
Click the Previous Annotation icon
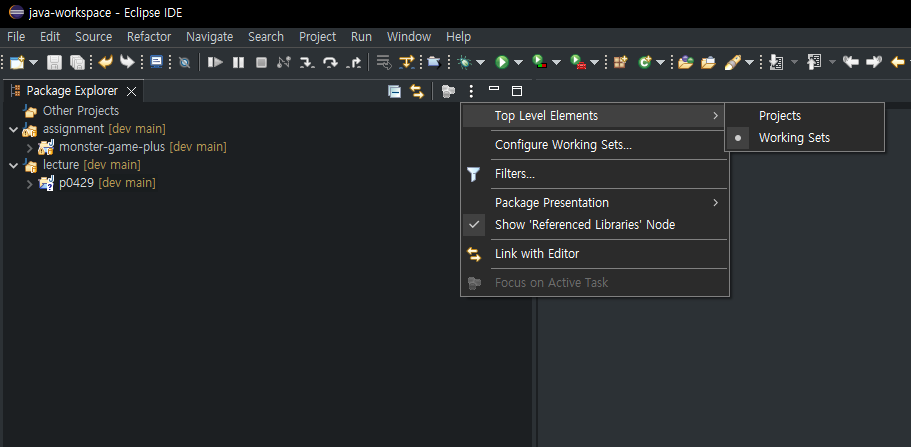tap(815, 62)
